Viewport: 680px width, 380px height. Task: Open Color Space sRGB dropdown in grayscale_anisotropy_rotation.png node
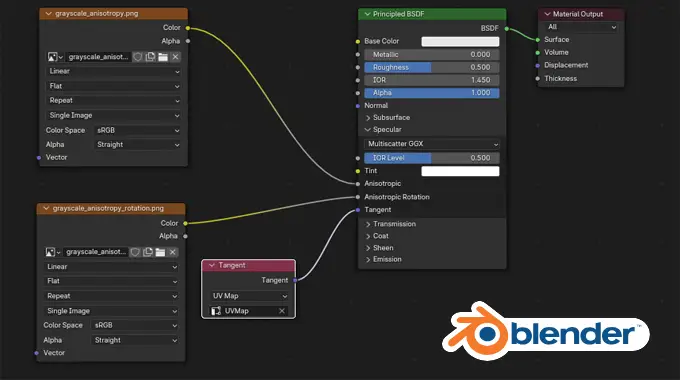135,325
